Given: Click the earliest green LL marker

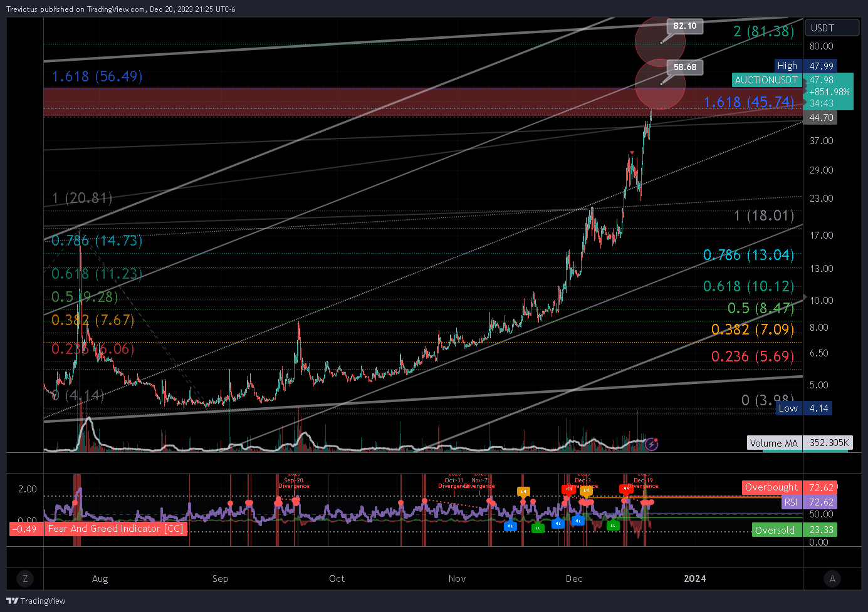Looking at the screenshot, I should pyautogui.click(x=538, y=528).
